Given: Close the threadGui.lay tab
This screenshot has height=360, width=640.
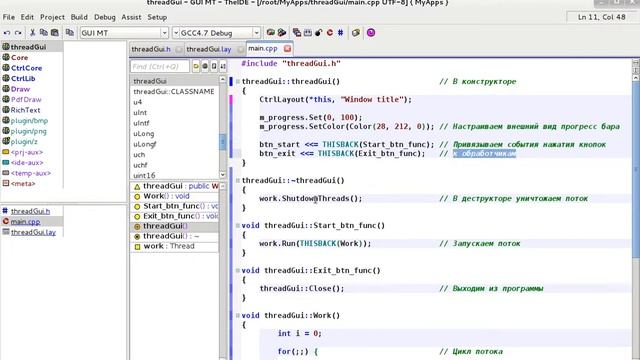Looking at the screenshot, I should 241,49.
